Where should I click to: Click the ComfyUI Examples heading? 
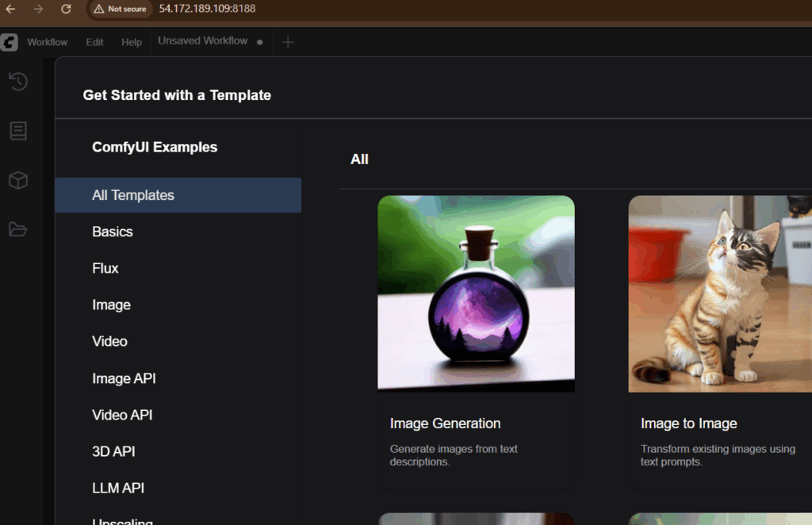click(155, 148)
